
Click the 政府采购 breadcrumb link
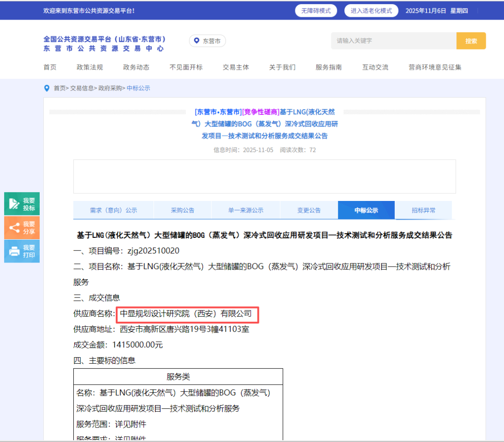110,88
